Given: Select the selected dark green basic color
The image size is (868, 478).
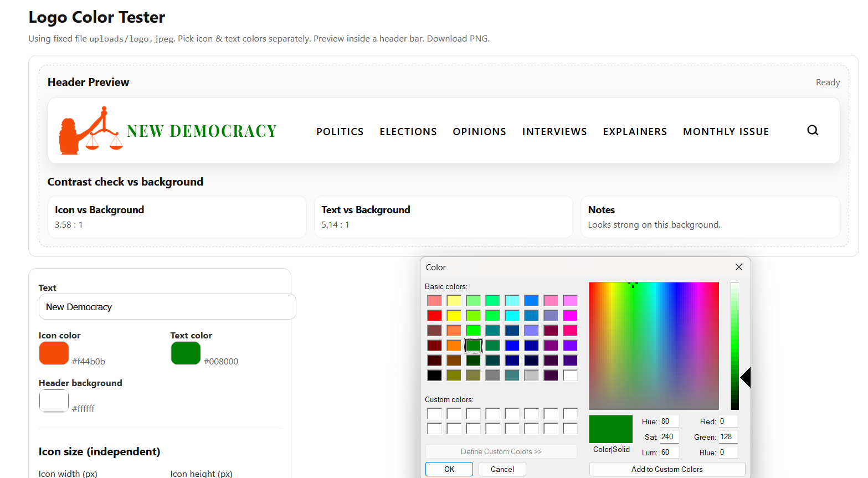Looking at the screenshot, I should [x=474, y=345].
